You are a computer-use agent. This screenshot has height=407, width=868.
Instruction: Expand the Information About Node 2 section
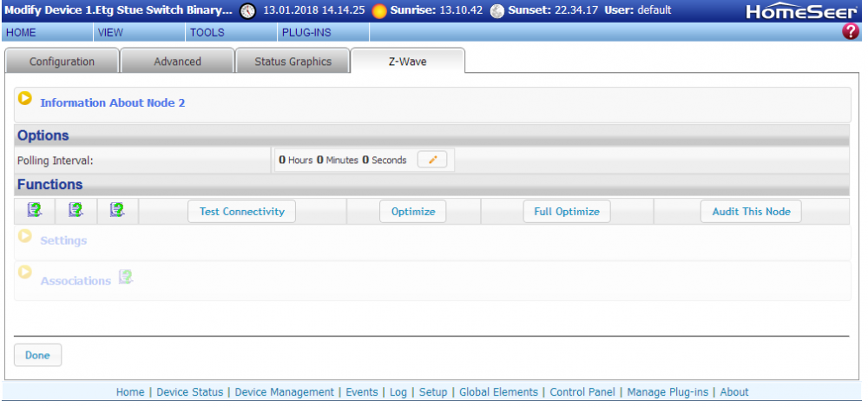pyautogui.click(x=26, y=100)
